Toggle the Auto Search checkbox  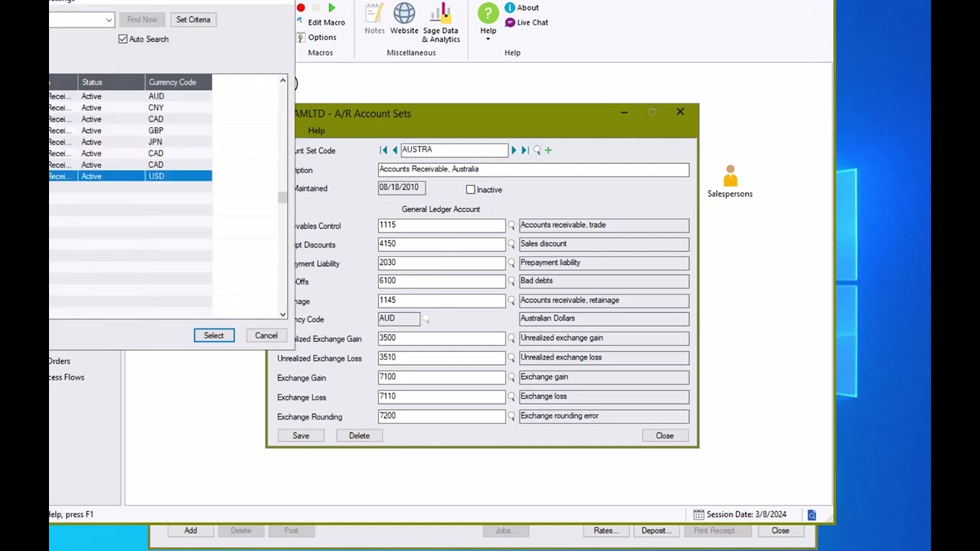(x=122, y=39)
